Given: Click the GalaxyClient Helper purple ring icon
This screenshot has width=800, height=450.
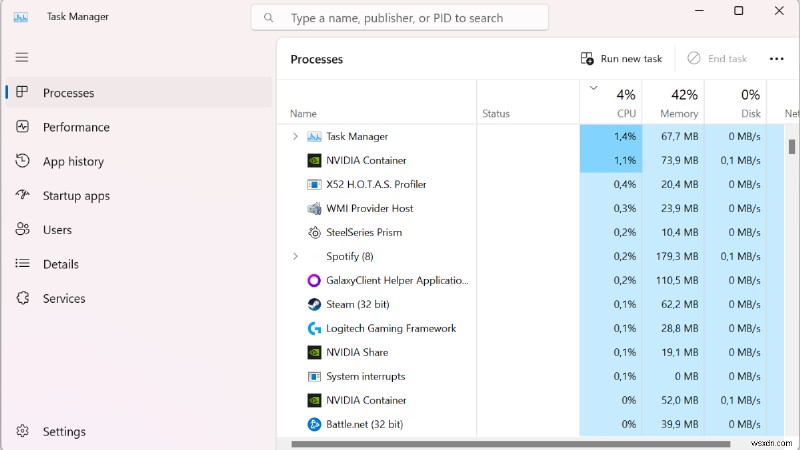Looking at the screenshot, I should point(314,281).
